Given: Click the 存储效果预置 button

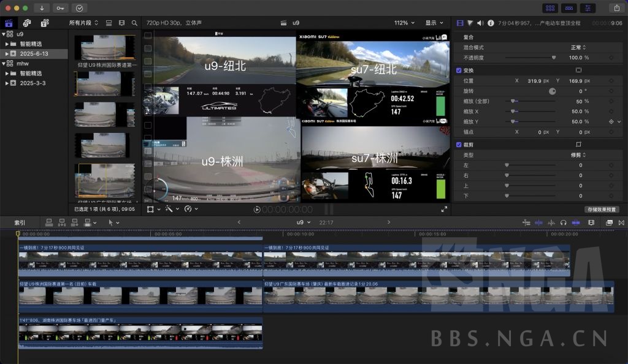Looking at the screenshot, I should coord(601,210).
